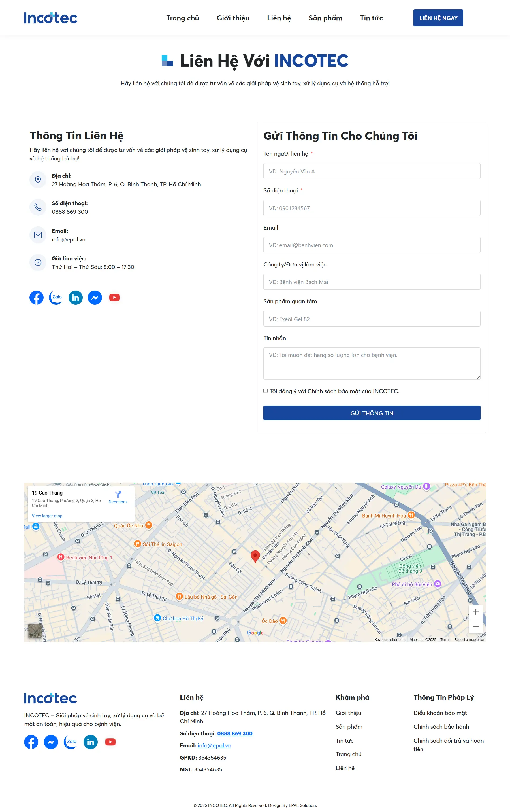This screenshot has width=510, height=812.
Task: Open the Facebook icon in the footer
Action: point(31,742)
